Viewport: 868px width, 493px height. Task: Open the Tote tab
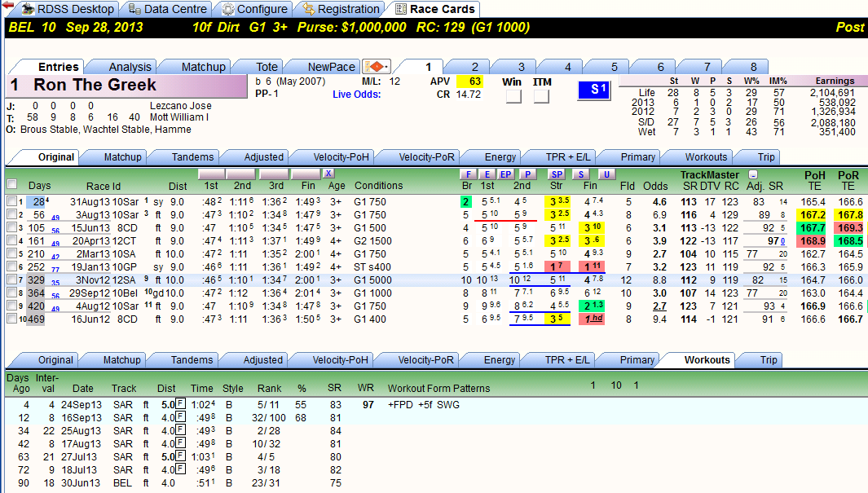point(267,67)
